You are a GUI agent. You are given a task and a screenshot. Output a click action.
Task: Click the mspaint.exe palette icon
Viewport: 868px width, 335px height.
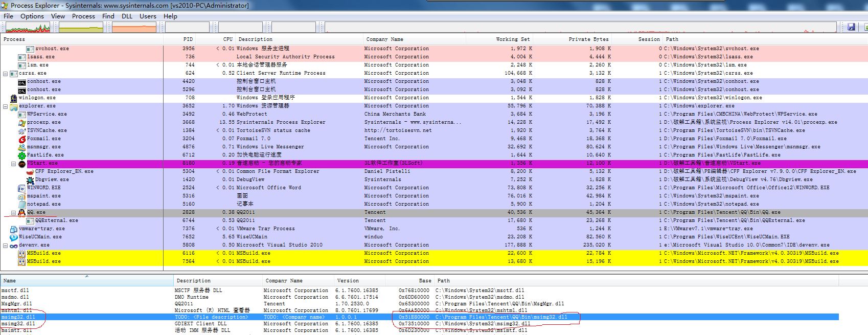click(22, 196)
